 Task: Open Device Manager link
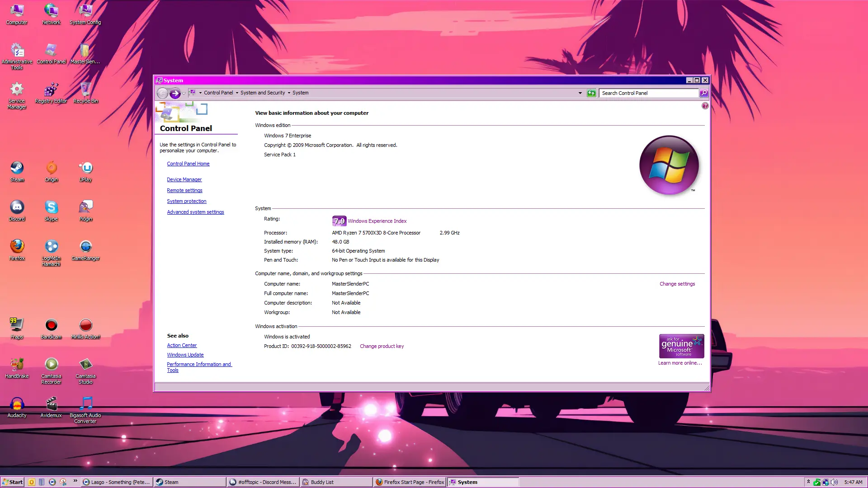tap(184, 179)
